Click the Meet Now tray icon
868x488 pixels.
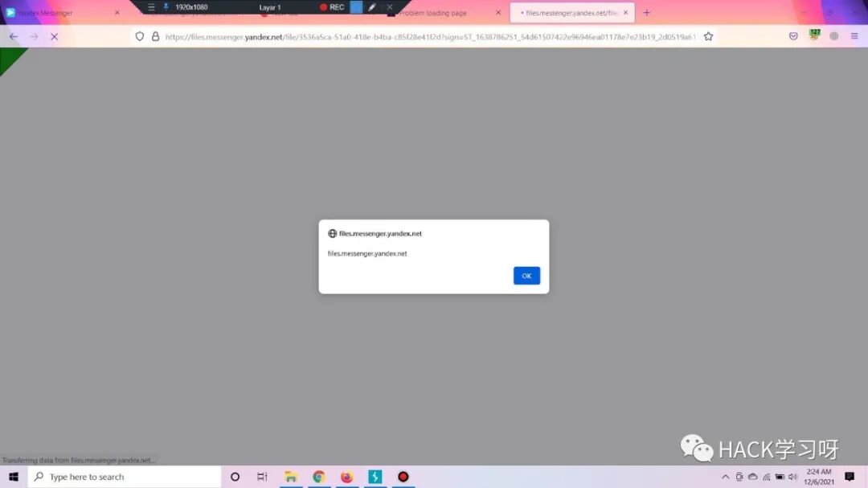[739, 477]
